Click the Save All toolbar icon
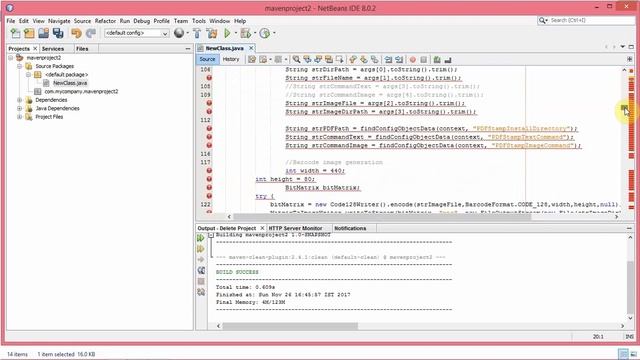This screenshot has height=360, width=640. [x=58, y=33]
